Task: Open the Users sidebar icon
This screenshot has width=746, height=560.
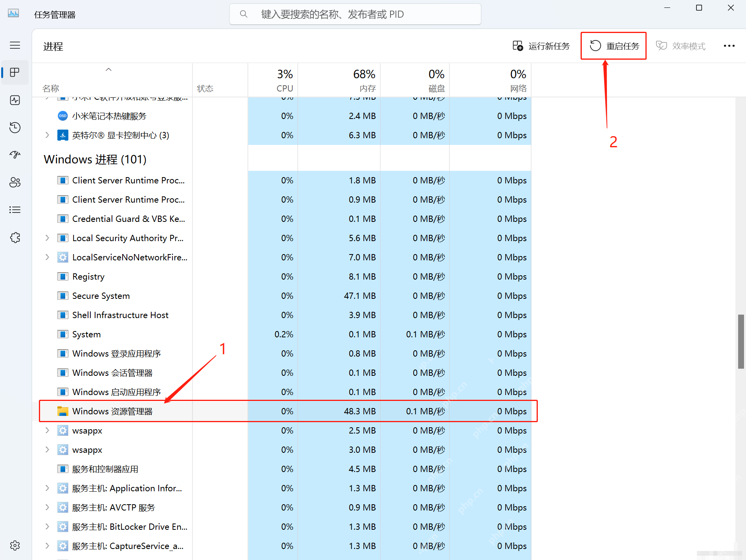Action: click(15, 182)
